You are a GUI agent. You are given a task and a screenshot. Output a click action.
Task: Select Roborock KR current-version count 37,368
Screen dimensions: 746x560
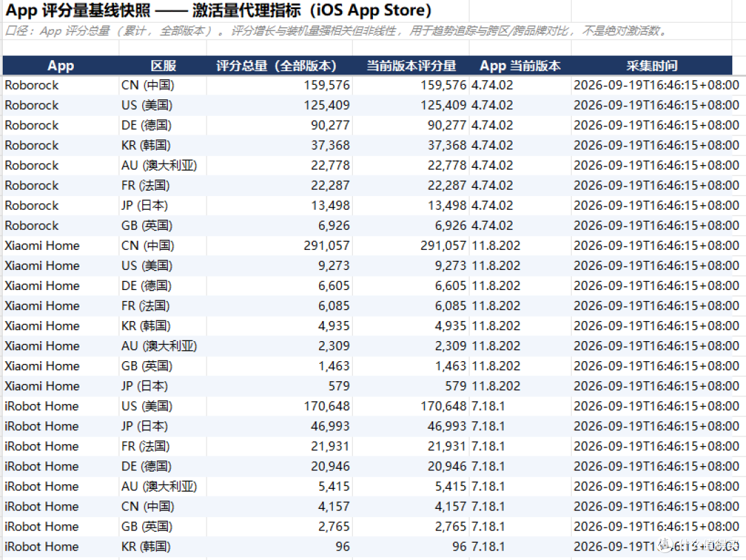(447, 145)
